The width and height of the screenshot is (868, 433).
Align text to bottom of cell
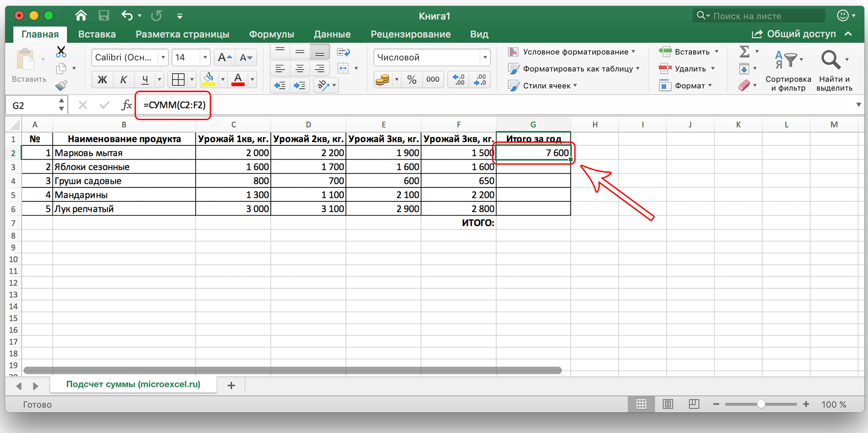point(320,52)
